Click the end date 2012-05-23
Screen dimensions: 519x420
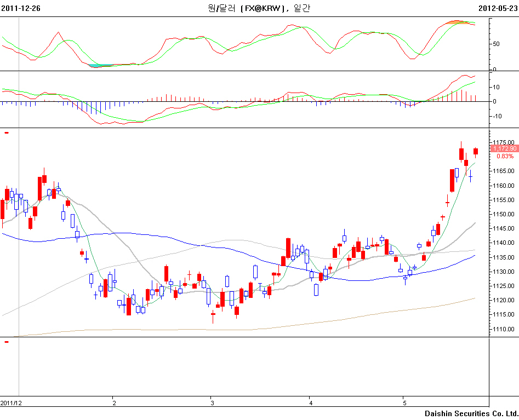(x=498, y=8)
